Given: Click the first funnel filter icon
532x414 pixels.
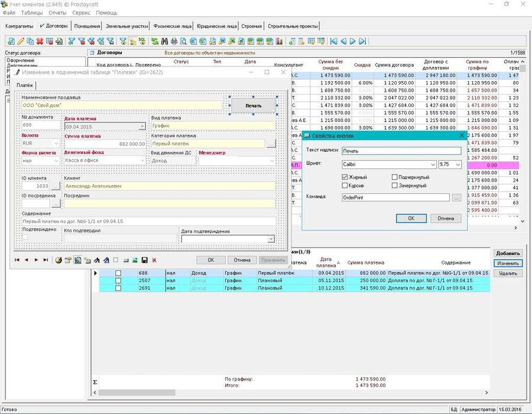Looking at the screenshot, I should [x=72, y=41].
